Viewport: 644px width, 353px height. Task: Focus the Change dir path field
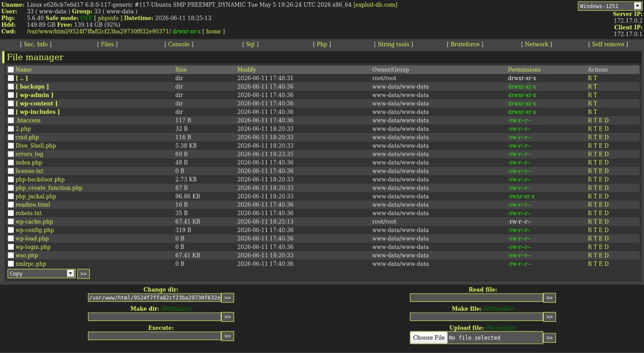(155, 298)
